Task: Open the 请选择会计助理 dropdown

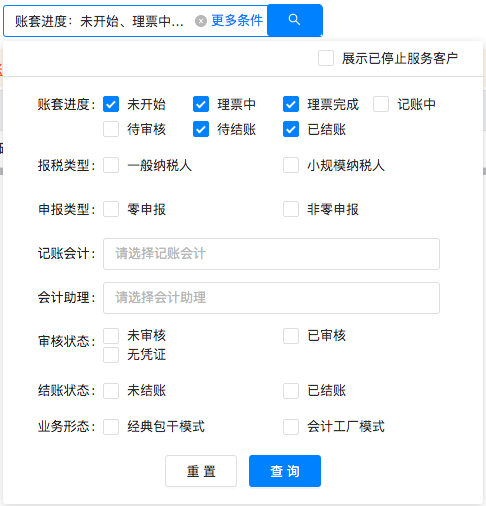Action: (271, 298)
